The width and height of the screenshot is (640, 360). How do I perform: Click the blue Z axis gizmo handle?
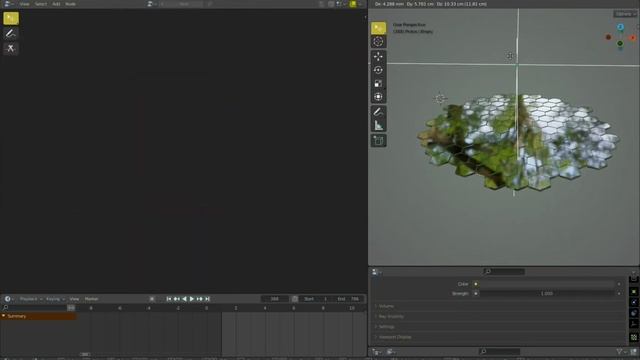tap(620, 27)
